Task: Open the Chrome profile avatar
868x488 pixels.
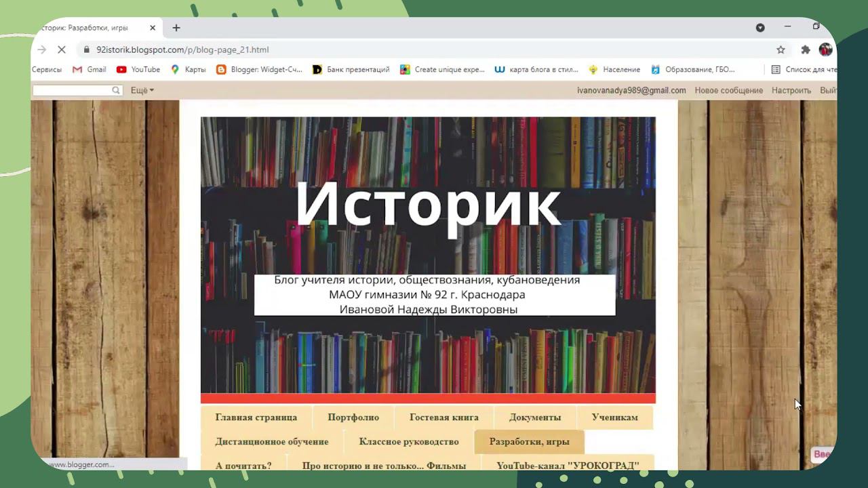Action: (825, 49)
